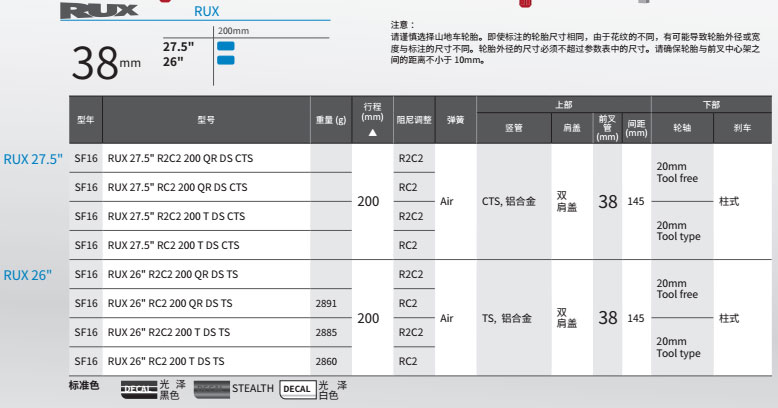Click the weight value 2885
Viewport: 778px width, 408px height.
[x=326, y=332]
